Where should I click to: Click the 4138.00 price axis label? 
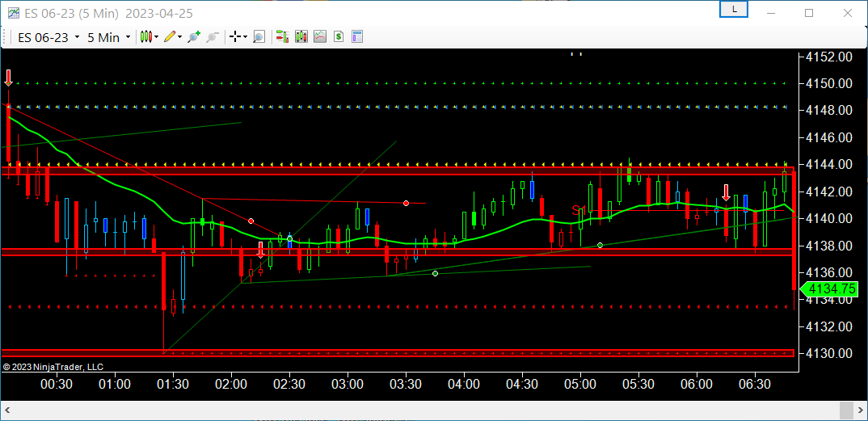pyautogui.click(x=830, y=245)
